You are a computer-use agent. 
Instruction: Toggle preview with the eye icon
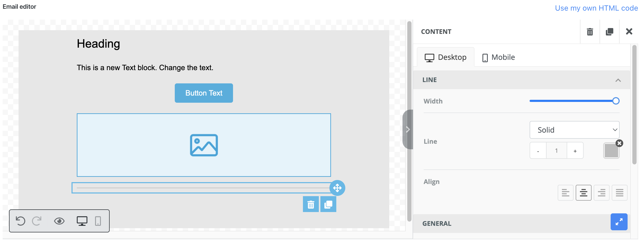pos(59,221)
